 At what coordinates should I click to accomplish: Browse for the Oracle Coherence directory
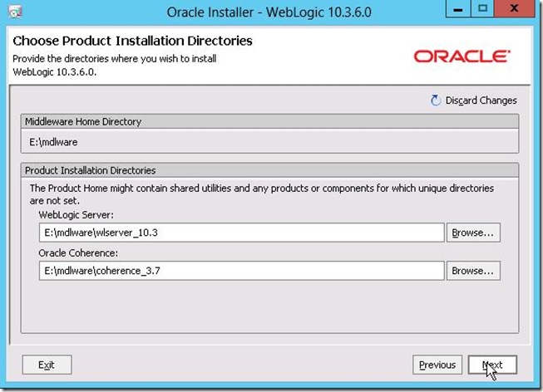tap(473, 271)
